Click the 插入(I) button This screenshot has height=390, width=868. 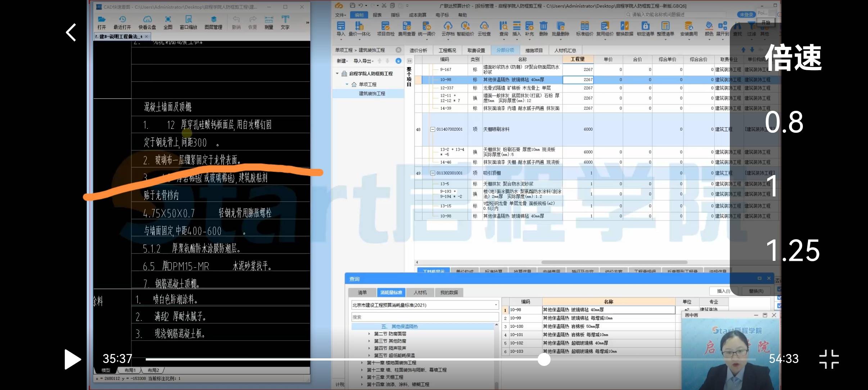click(x=723, y=291)
